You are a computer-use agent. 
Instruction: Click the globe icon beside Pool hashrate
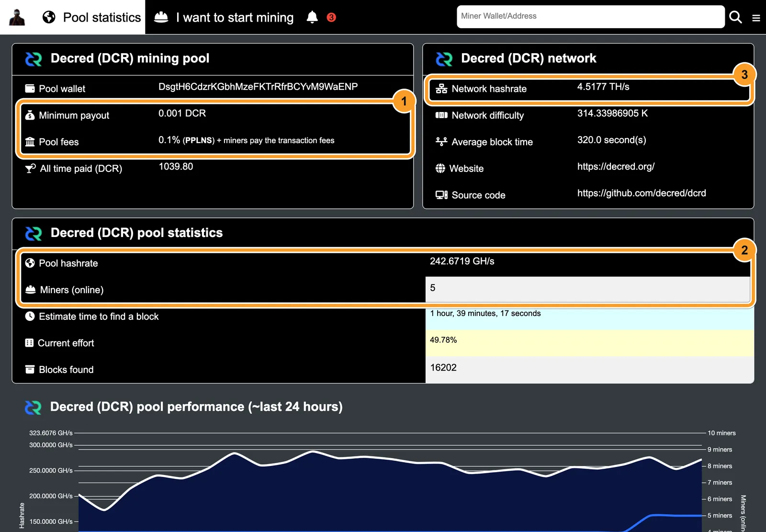(30, 263)
